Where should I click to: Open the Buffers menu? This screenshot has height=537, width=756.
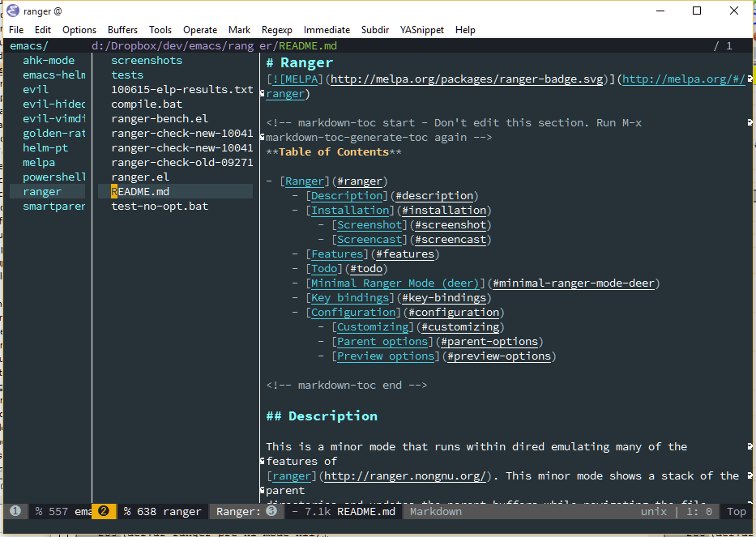click(122, 30)
